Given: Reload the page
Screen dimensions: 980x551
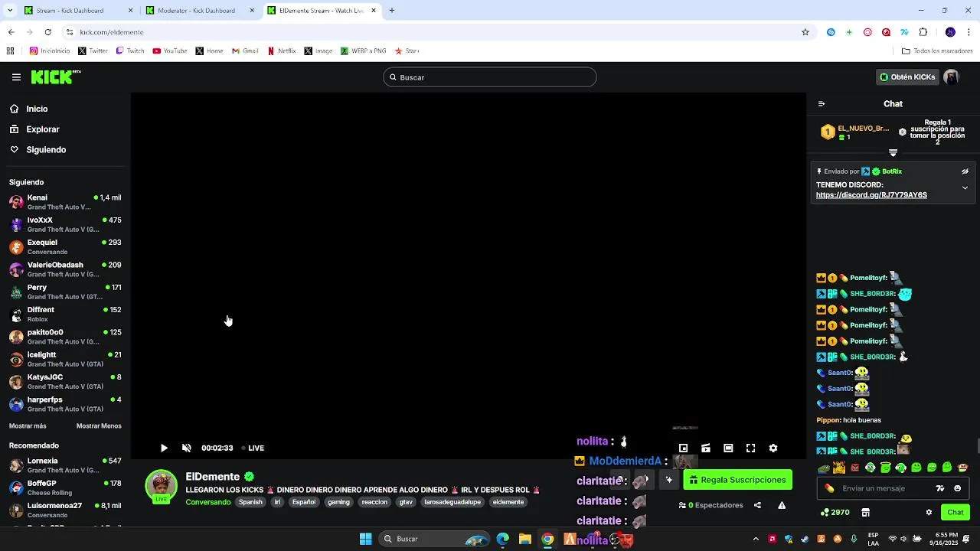Looking at the screenshot, I should pos(47,32).
